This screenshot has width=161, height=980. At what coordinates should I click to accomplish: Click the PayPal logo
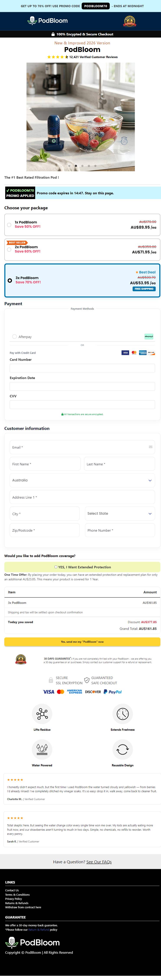pos(113,692)
